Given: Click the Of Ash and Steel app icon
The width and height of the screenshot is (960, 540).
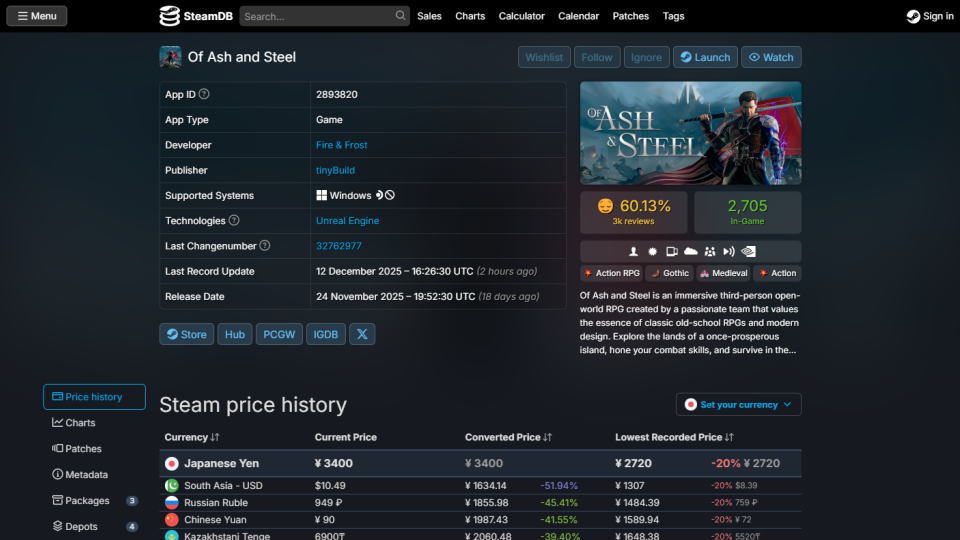Looking at the screenshot, I should tap(170, 57).
